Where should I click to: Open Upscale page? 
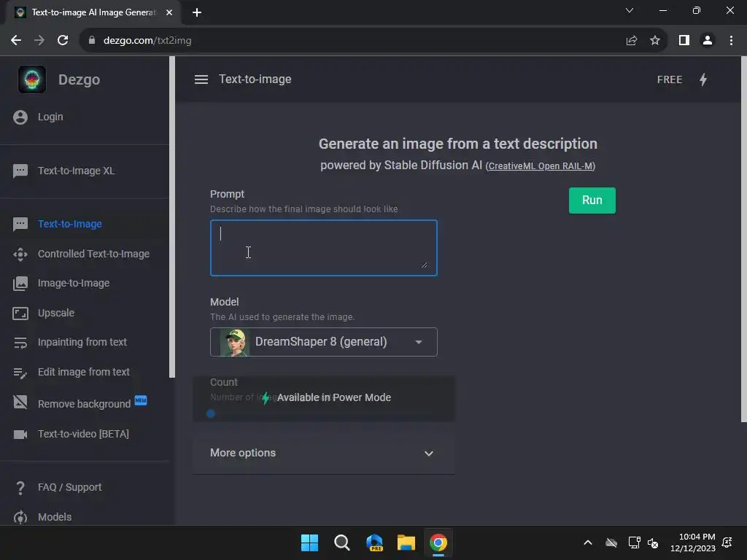pos(56,314)
